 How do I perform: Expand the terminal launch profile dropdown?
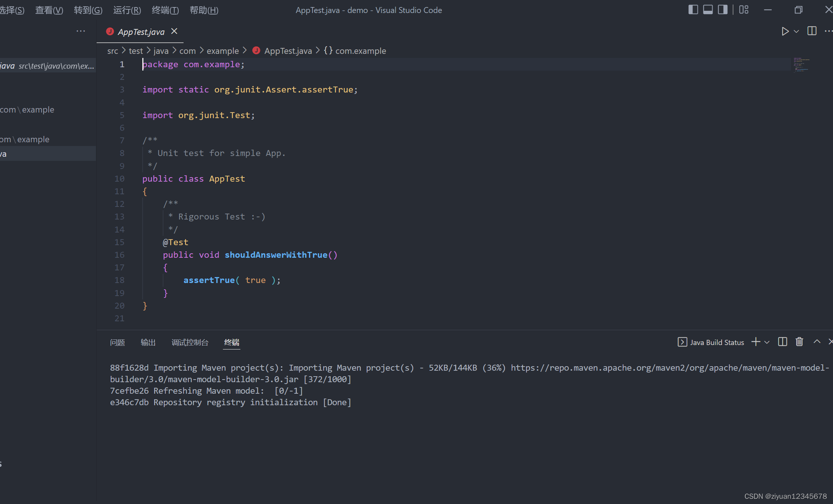767,342
